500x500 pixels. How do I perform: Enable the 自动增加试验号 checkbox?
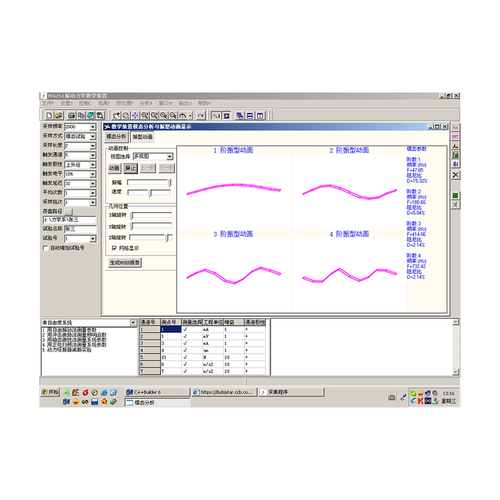click(46, 248)
